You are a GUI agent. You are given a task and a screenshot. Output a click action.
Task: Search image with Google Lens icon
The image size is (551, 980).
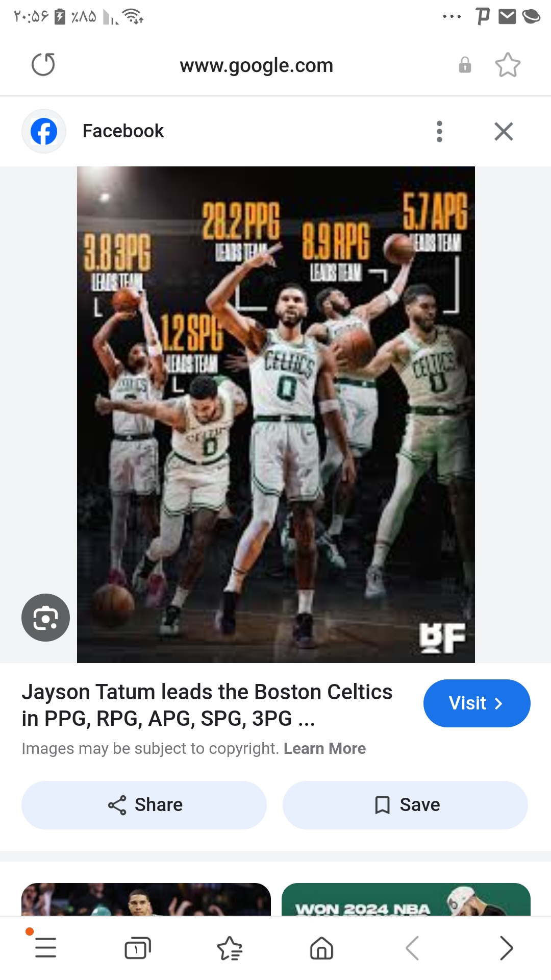pos(45,618)
